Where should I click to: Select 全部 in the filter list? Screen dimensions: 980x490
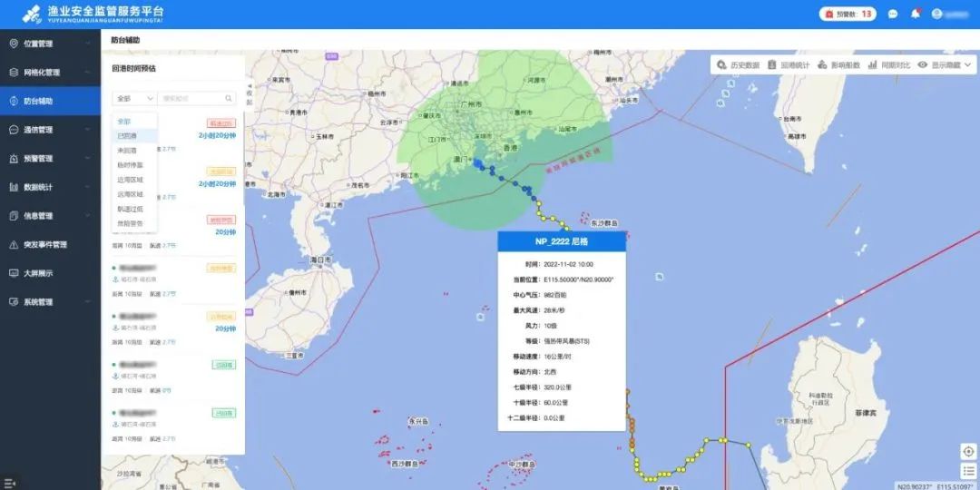click(x=134, y=122)
